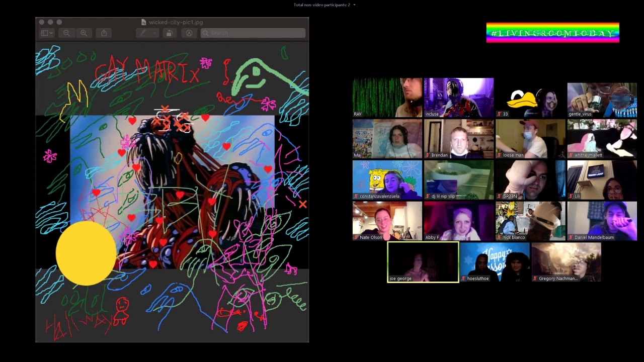This screenshot has height=362, width=644.
Task: Select the incluse video tile
Action: pyautogui.click(x=459, y=98)
